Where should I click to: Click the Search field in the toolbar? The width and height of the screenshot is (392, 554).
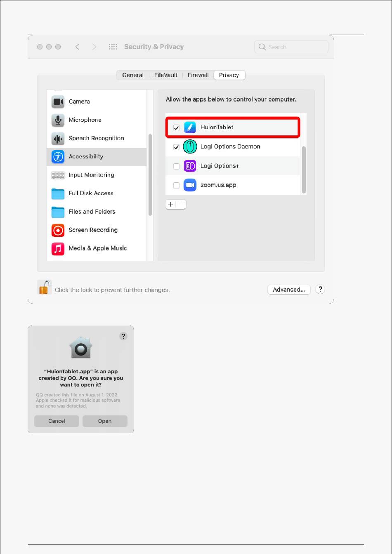click(291, 47)
